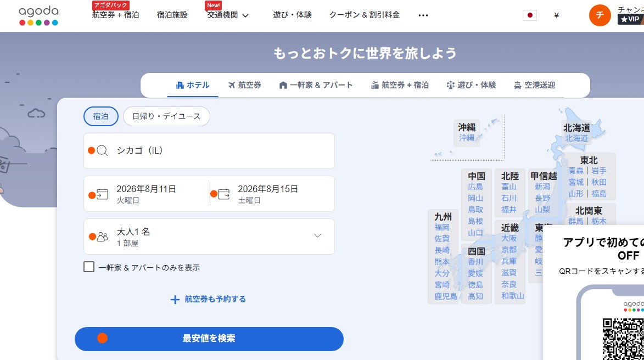Open the three-dot more menu
This screenshot has height=360, width=644.
pos(423,15)
